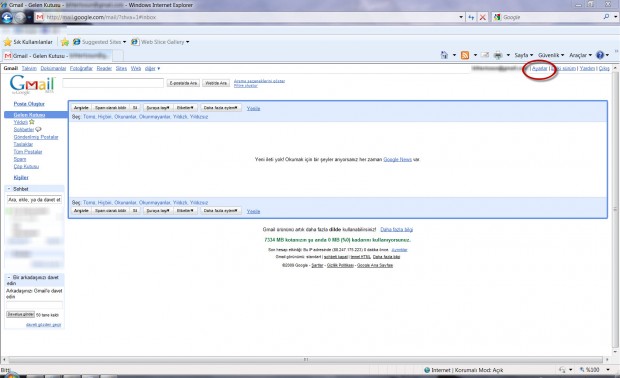This screenshot has height=378, width=620.
Task: Click the Read Mail envelope icon
Action: pos(485,55)
